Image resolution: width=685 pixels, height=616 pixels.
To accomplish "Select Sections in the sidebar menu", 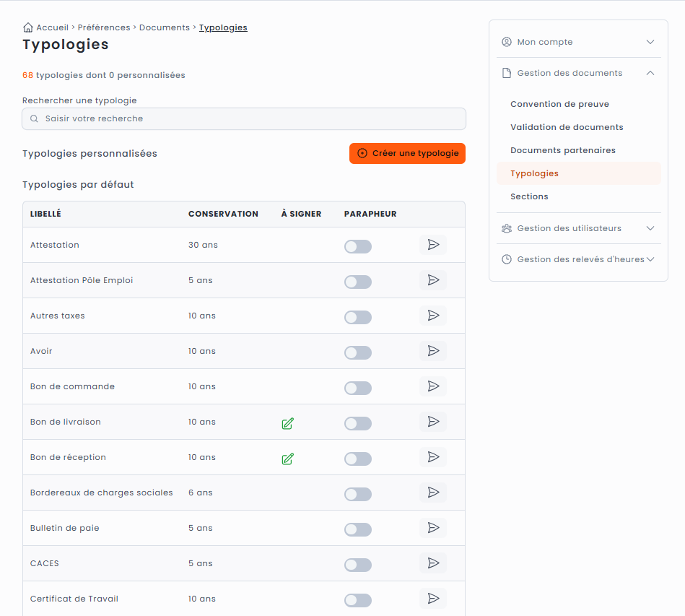I will point(529,196).
